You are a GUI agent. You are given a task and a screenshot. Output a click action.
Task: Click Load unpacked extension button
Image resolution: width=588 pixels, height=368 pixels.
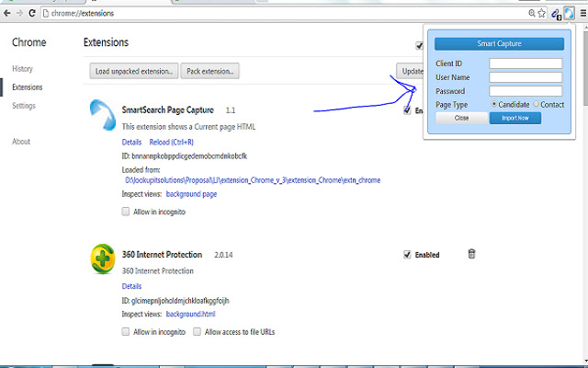(x=134, y=71)
